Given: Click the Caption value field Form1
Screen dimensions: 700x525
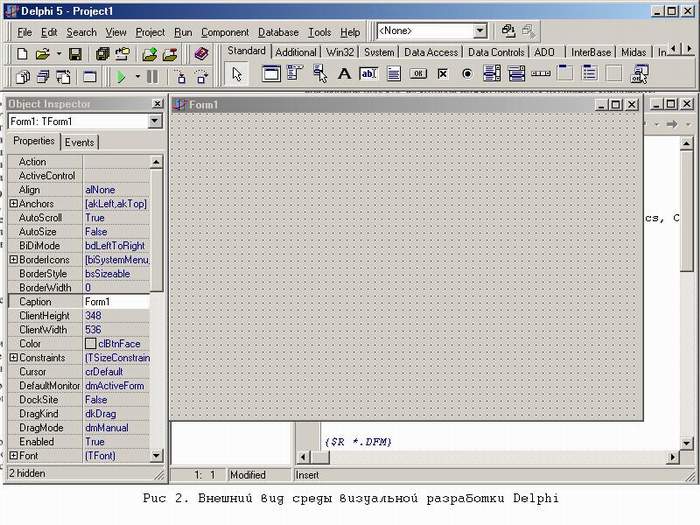Looking at the screenshot, I should 116,301.
